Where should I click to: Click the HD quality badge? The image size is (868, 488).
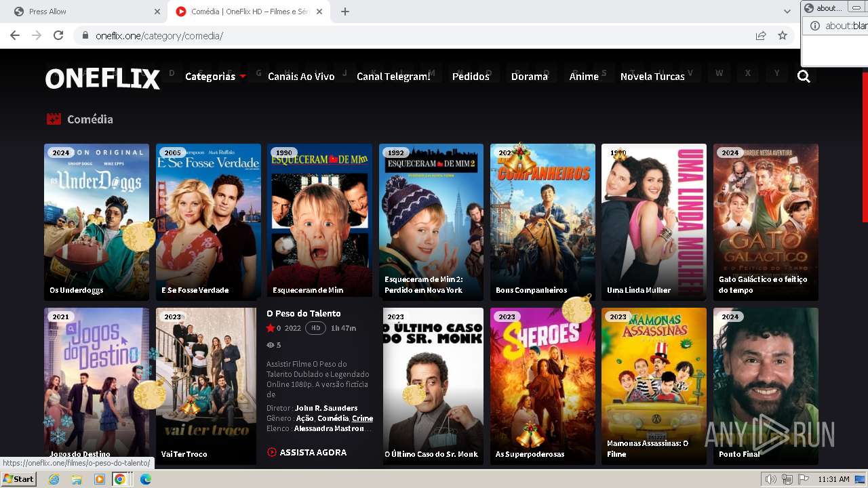point(315,328)
